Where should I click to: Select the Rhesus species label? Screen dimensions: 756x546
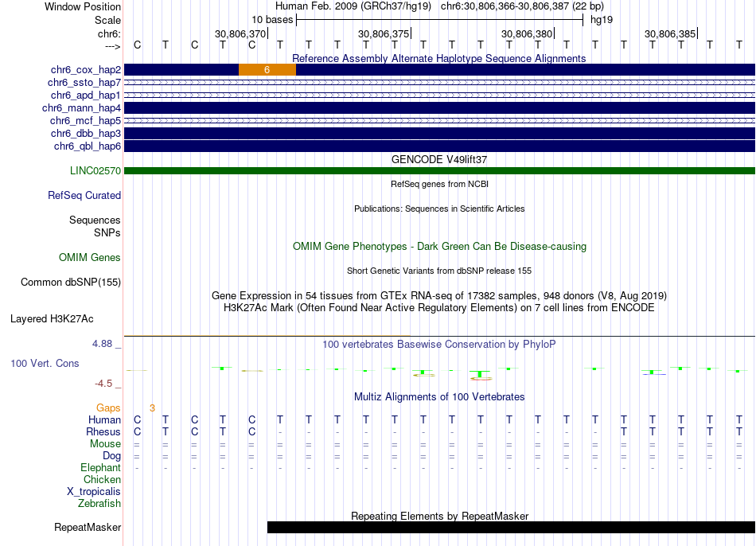coord(103,431)
